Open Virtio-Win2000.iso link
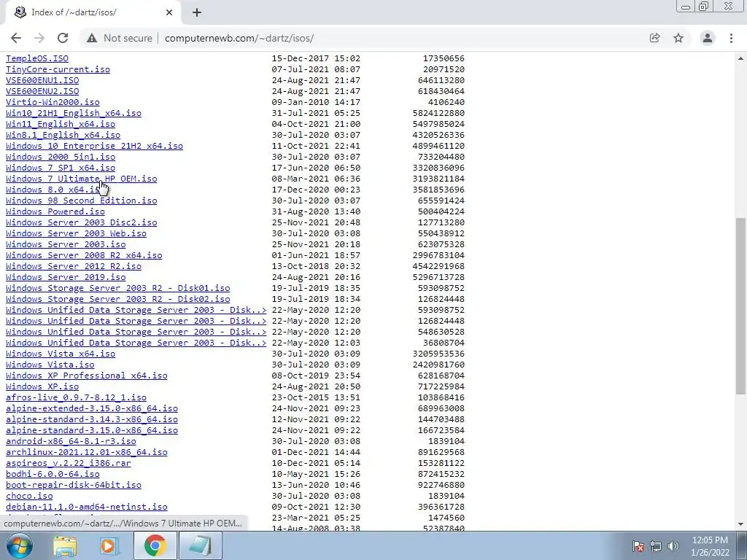This screenshot has width=747, height=560. click(x=53, y=102)
